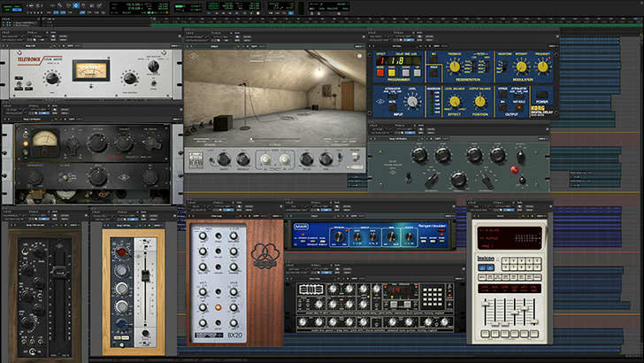Click the Pultec-style EQ's first top knob
The height and width of the screenshot is (363, 644).
[419, 156]
